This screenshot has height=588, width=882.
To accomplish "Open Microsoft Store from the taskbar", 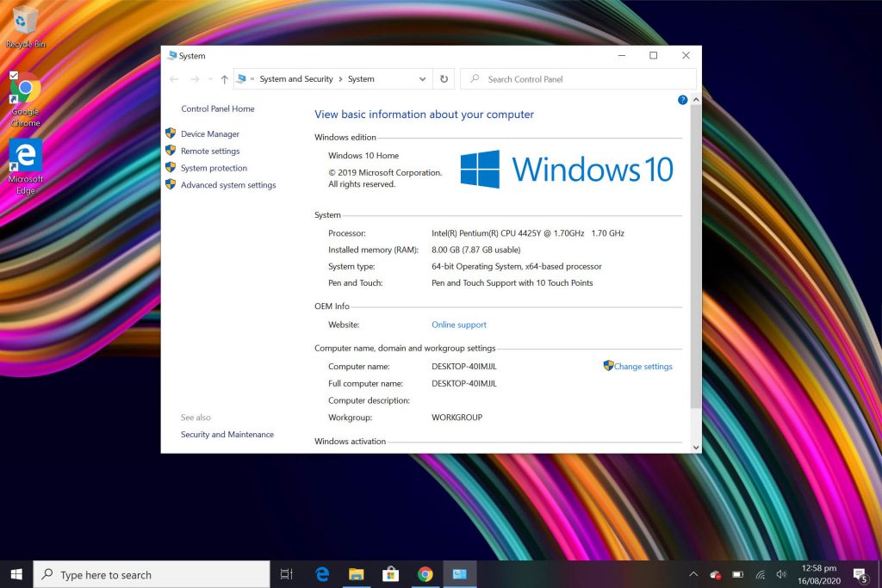I will click(x=390, y=574).
